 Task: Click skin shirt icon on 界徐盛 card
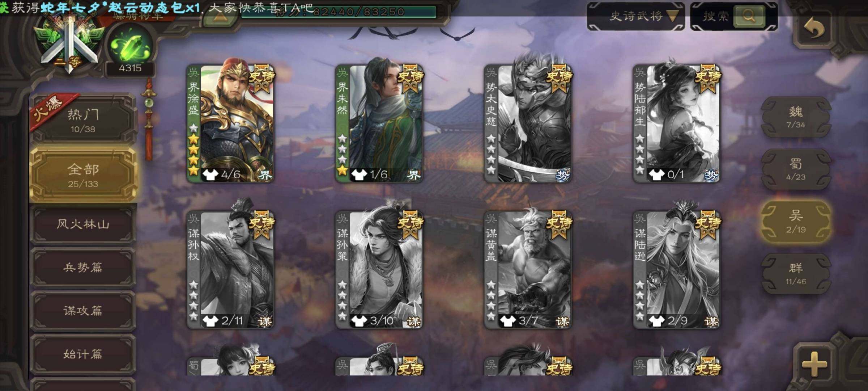tap(210, 175)
